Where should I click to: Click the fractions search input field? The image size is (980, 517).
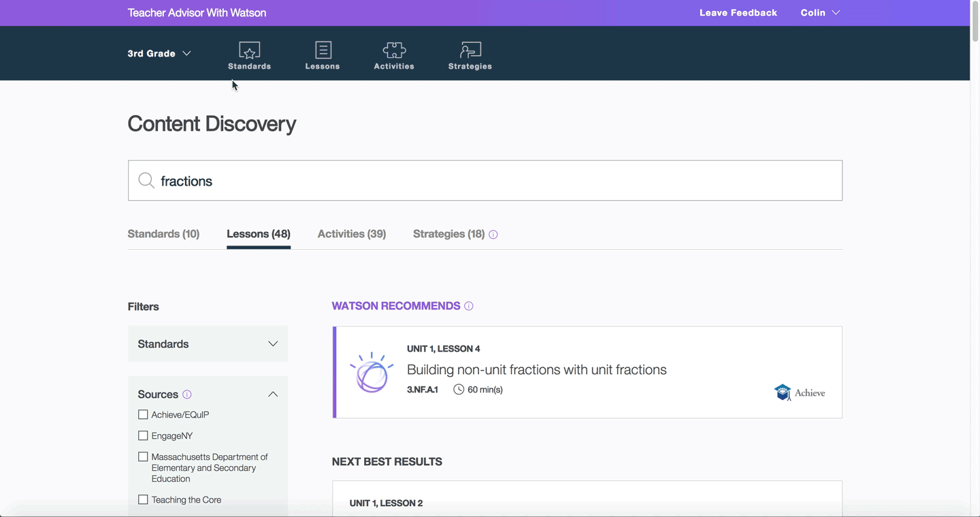pos(485,180)
